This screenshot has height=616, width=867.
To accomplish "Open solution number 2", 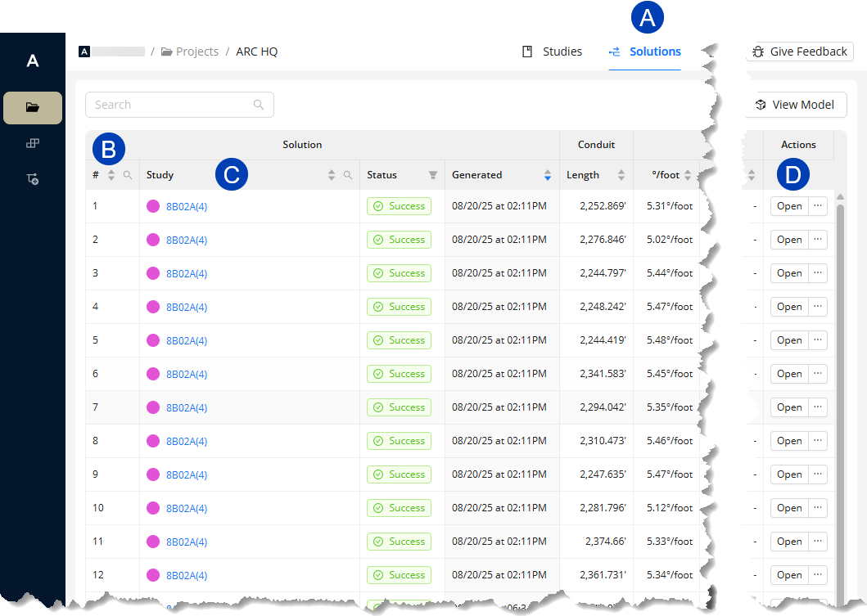I will point(789,240).
